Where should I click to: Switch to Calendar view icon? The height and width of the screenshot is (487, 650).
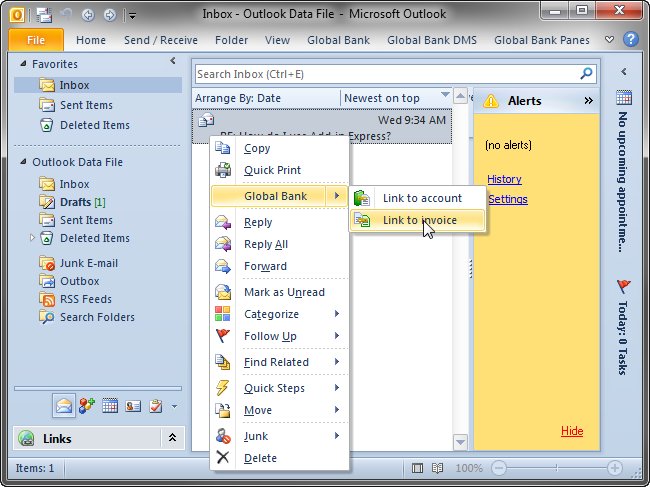coord(110,406)
